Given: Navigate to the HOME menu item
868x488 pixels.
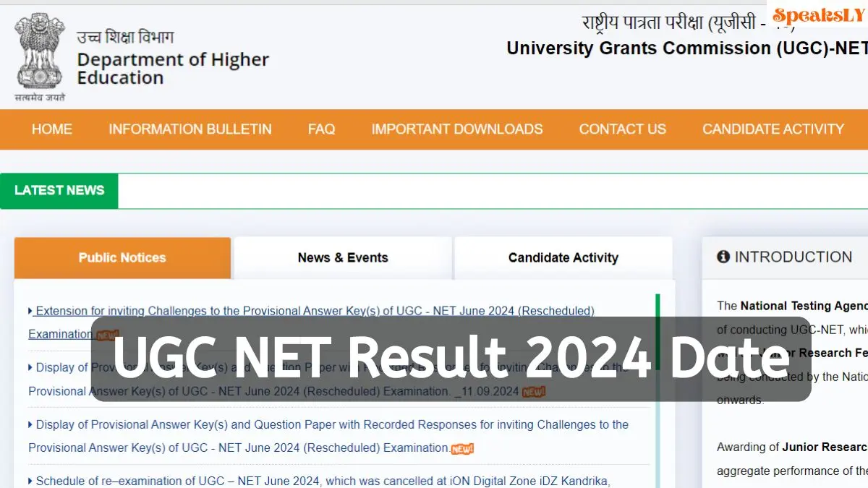Looking at the screenshot, I should coord(51,129).
